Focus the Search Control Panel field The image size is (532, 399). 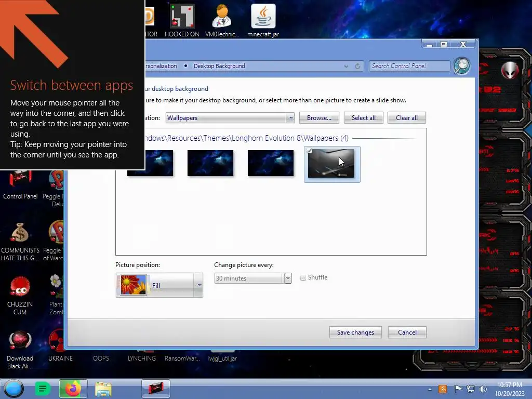point(409,66)
